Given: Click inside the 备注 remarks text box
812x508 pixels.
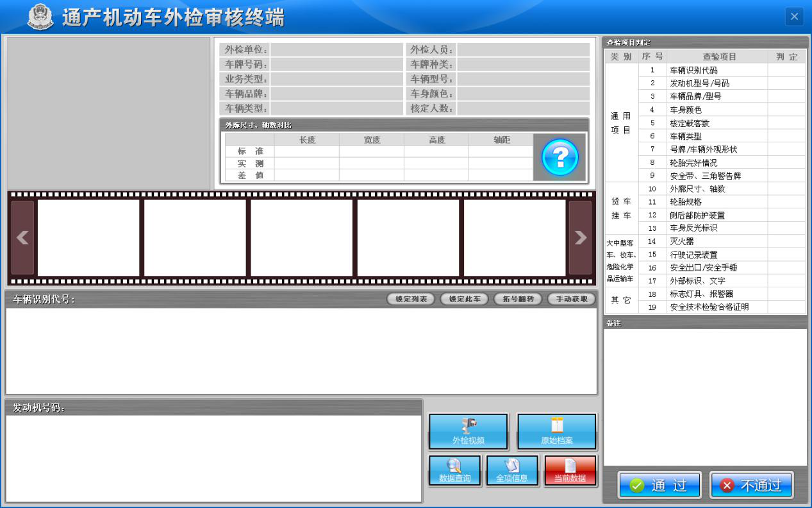Looking at the screenshot, I should tap(704, 396).
